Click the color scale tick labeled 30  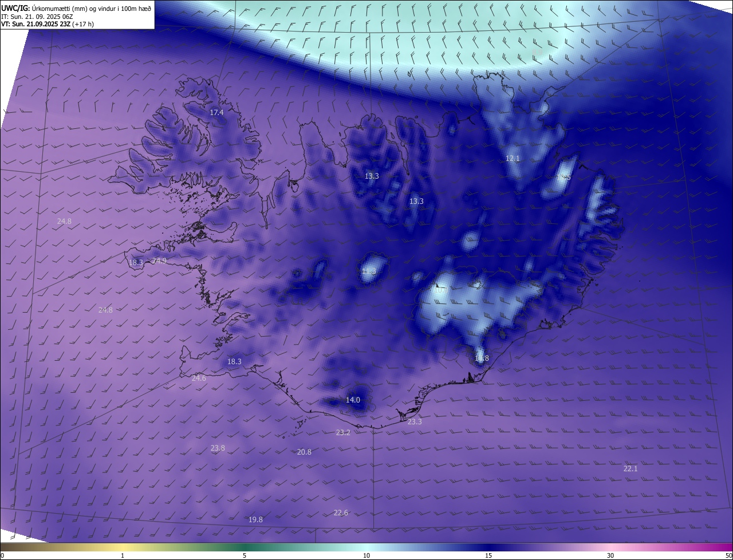(x=610, y=555)
